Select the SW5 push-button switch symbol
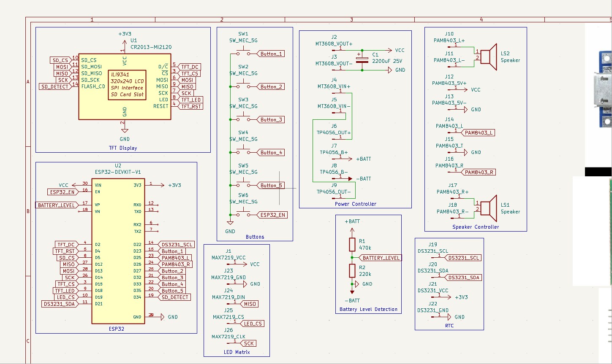Screen dimensions: 612x364 click(x=243, y=185)
